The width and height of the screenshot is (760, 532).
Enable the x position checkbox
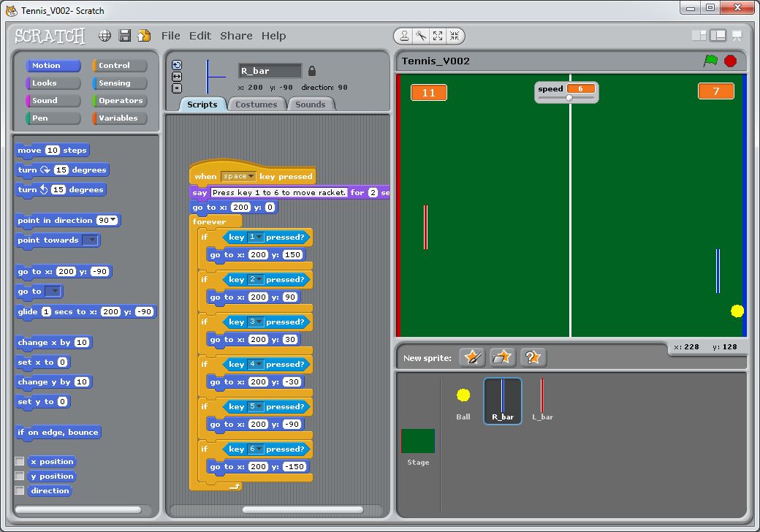tap(20, 462)
